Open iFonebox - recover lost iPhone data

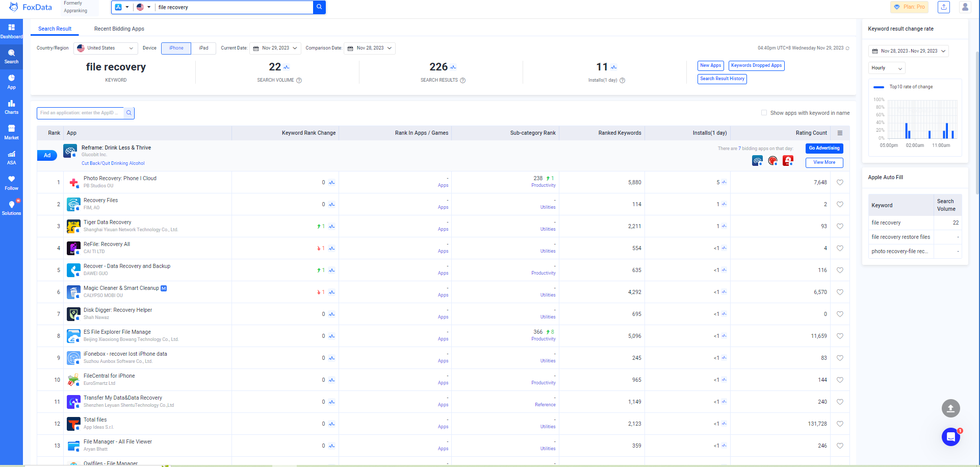125,354
